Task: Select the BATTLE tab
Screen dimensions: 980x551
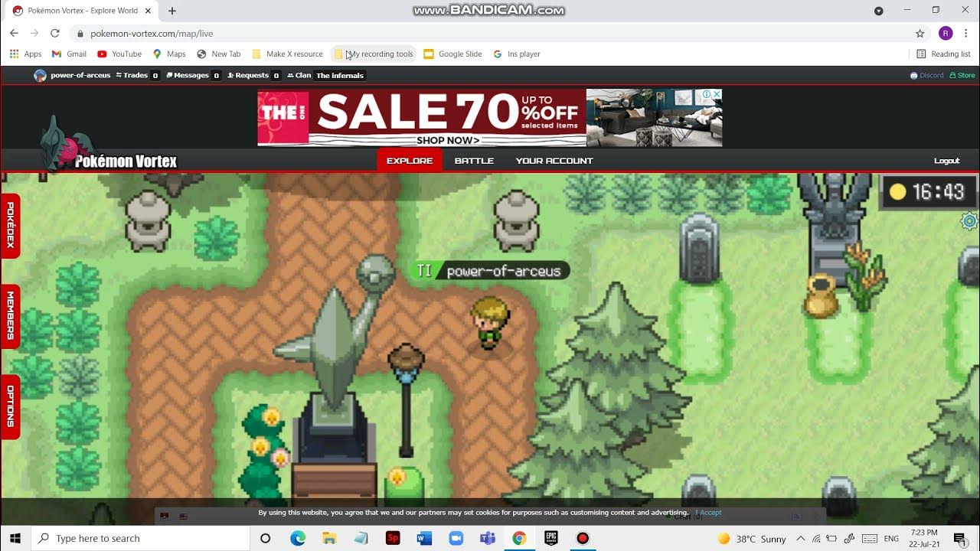Action: click(474, 161)
